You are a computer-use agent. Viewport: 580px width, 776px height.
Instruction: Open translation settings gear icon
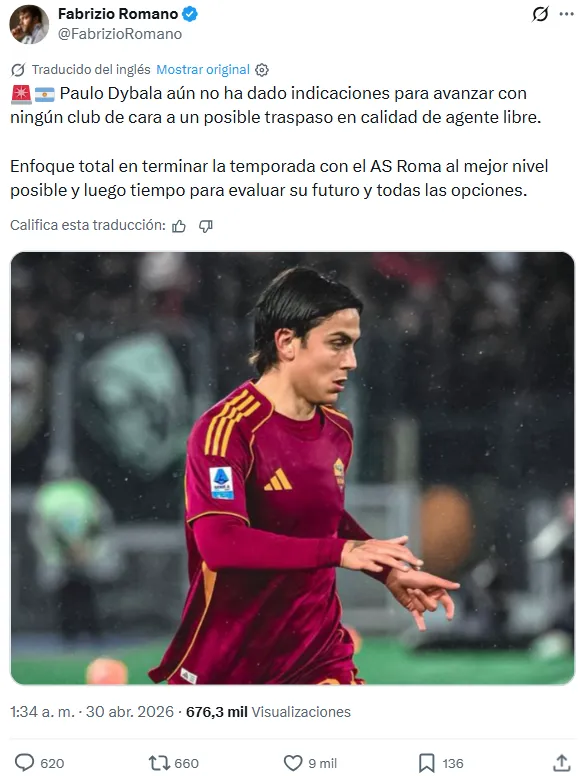pos(262,70)
